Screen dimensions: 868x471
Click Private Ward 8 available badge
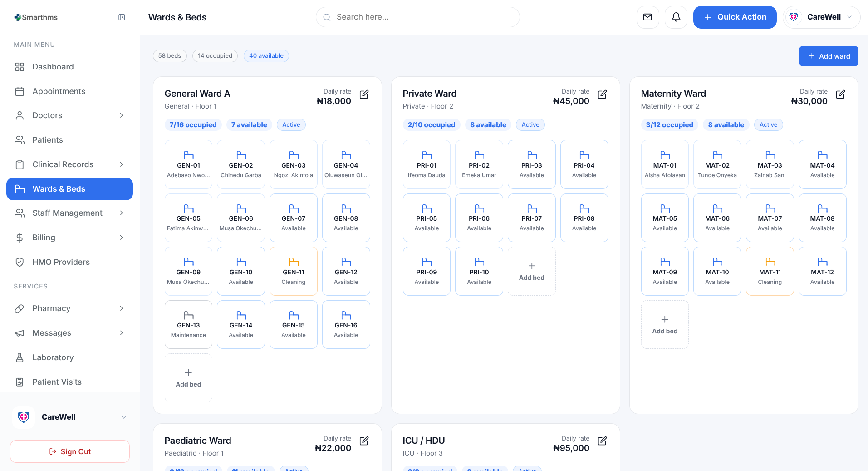[x=488, y=125]
